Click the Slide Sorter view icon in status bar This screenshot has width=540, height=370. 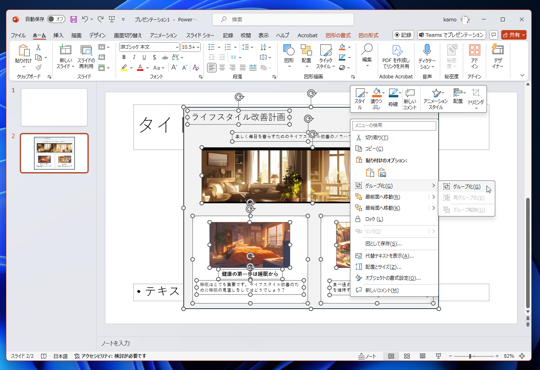point(407,356)
